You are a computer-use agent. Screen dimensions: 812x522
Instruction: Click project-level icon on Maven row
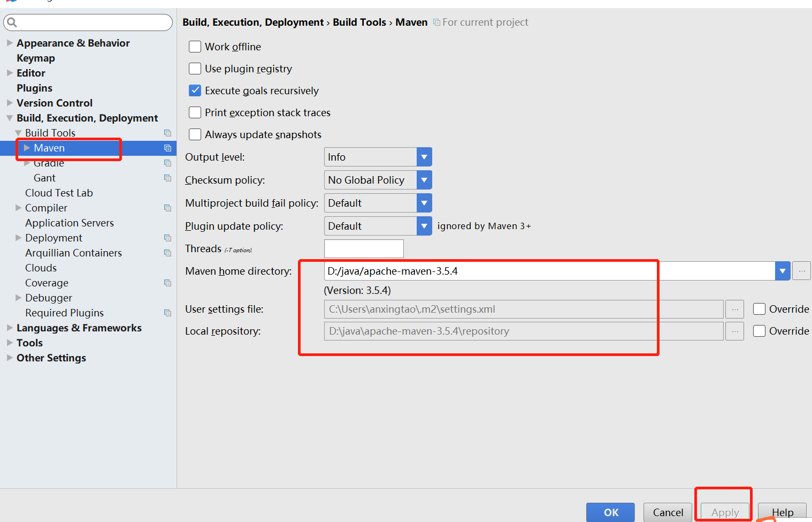coord(167,148)
